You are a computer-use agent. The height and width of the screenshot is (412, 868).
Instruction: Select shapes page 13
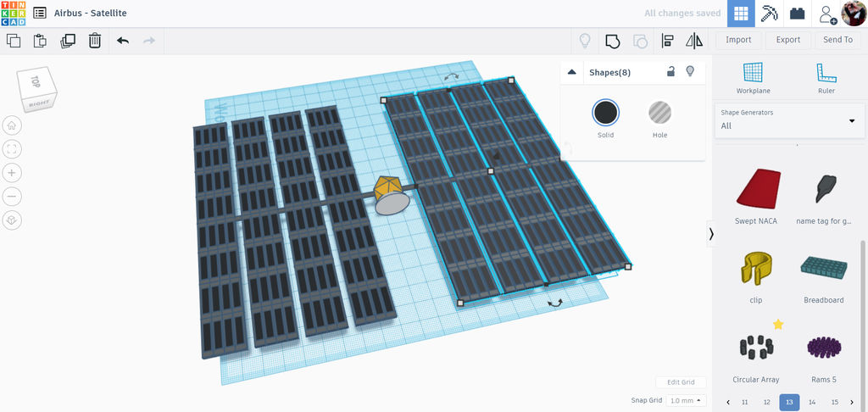point(789,402)
